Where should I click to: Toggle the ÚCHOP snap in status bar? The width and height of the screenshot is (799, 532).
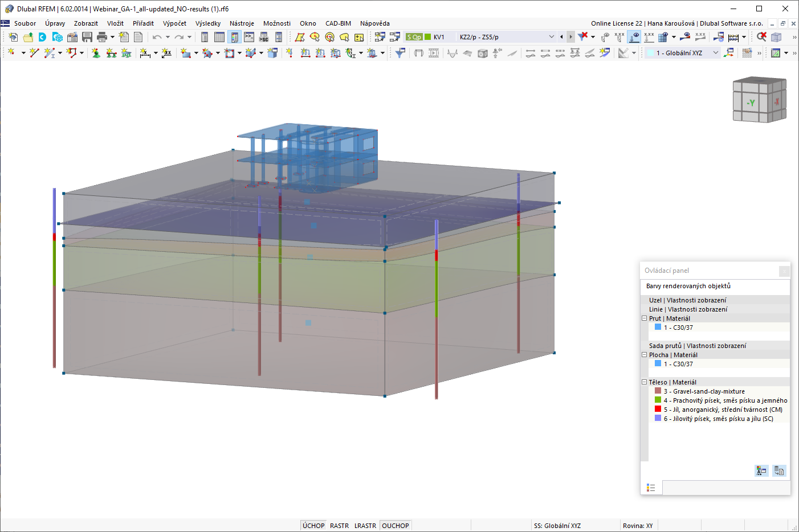(x=313, y=526)
